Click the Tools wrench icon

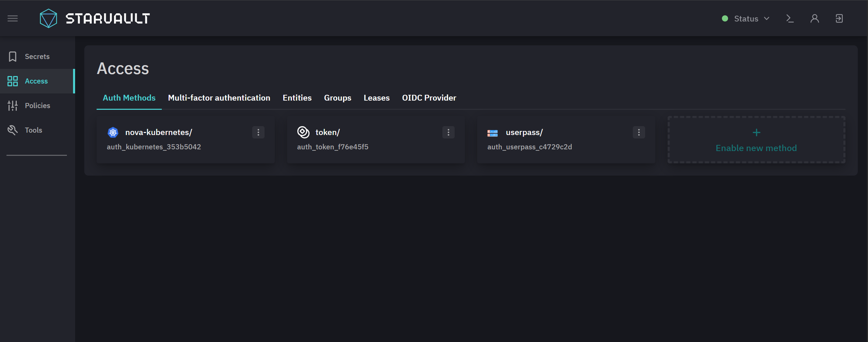click(x=13, y=130)
